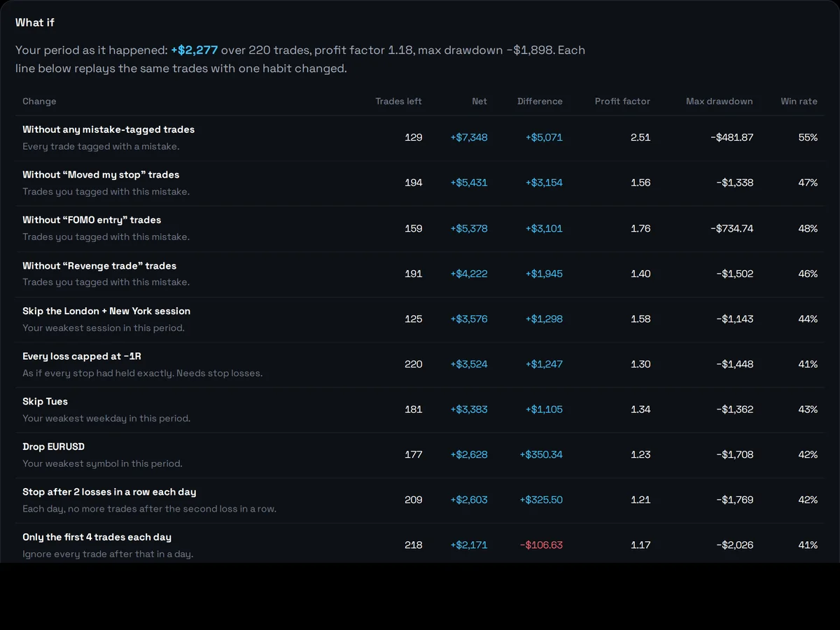
Task: Click "Your weakest weekday in this period." description
Action: coord(106,419)
